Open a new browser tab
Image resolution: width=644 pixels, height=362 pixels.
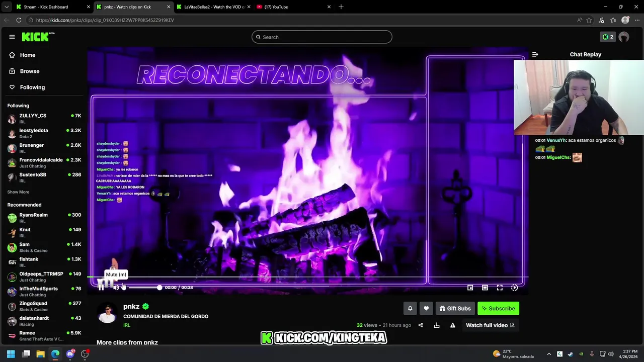click(x=341, y=7)
